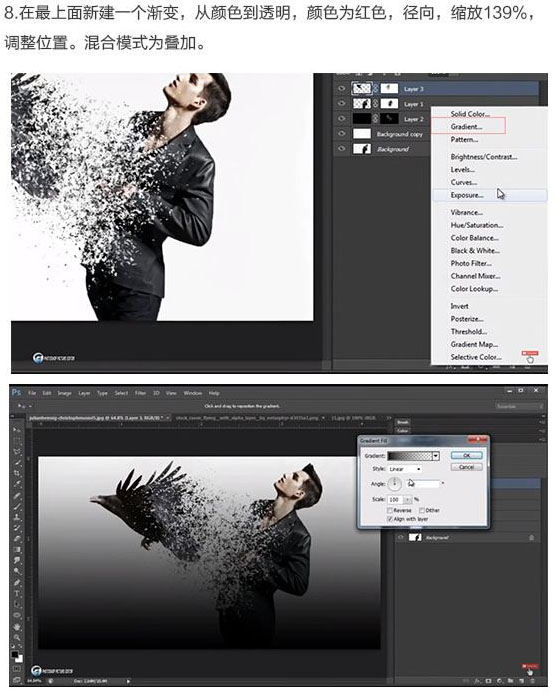This screenshot has width=558, height=694.
Task: Click Cancel in Gradient Fill dialog
Action: coord(467,467)
